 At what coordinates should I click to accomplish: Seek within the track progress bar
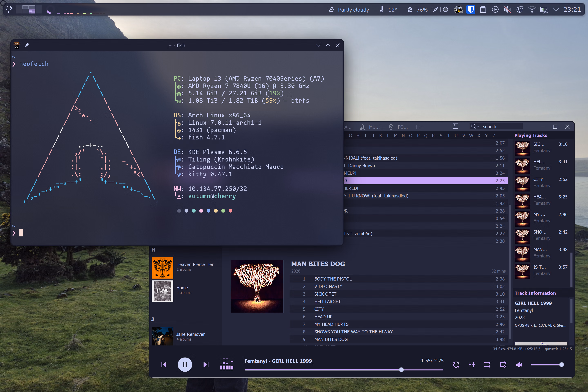click(x=344, y=370)
